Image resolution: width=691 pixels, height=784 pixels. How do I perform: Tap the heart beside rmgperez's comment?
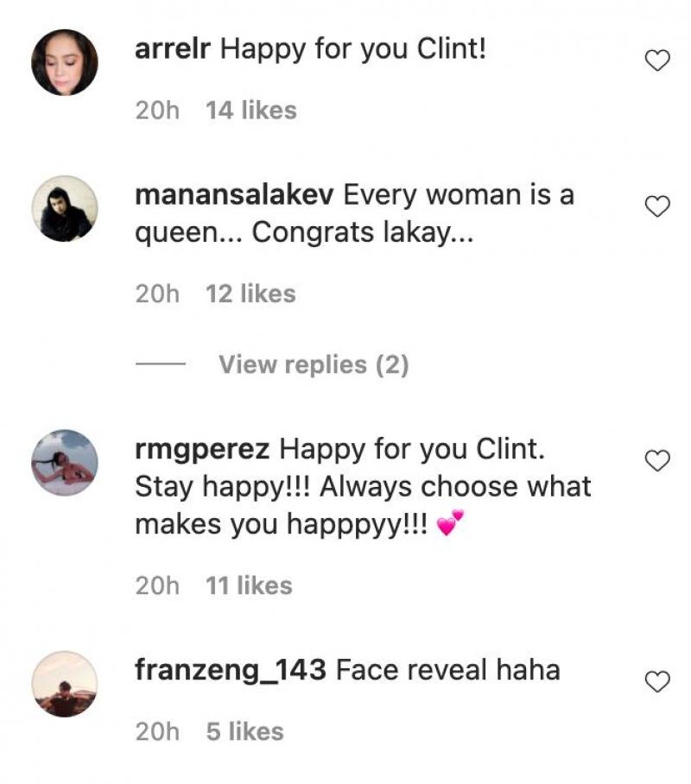(658, 461)
